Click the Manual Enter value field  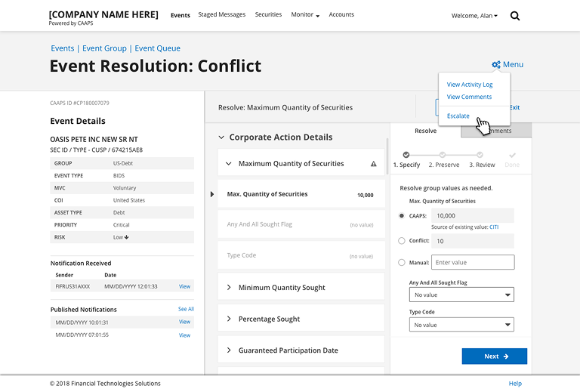[473, 262]
